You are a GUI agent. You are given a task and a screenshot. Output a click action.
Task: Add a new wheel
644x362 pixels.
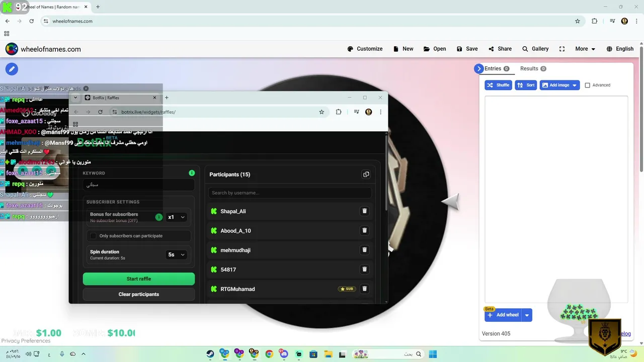(503, 315)
